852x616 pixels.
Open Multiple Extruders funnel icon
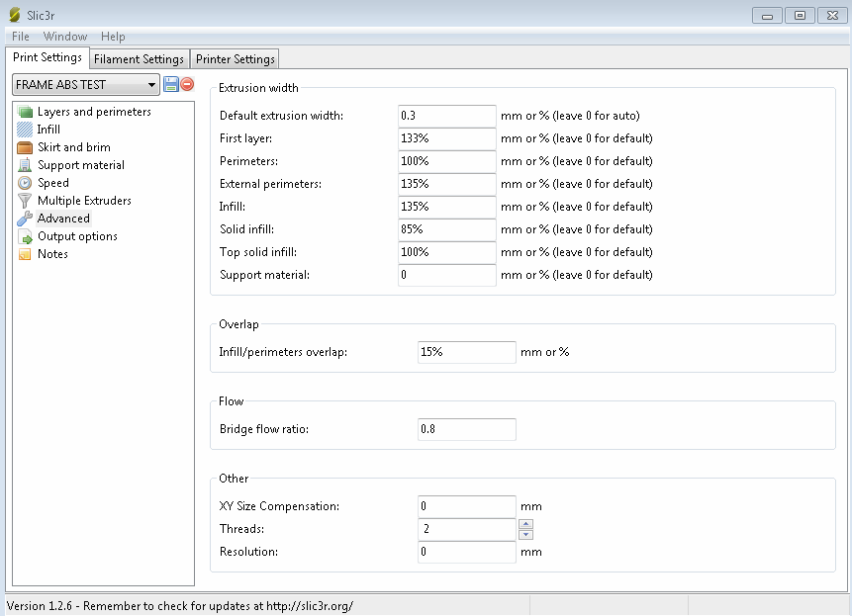25,201
